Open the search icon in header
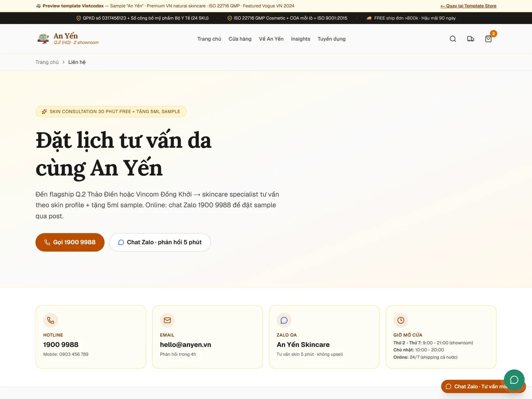Viewport: 532px width, 399px height. coord(453,39)
